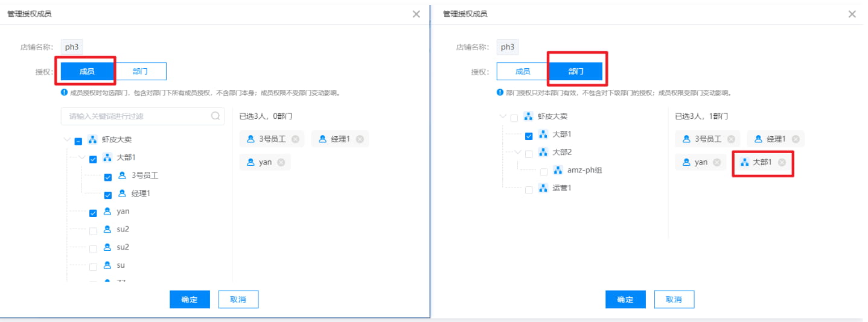Collapse 大部1 node in left dialog
The image size is (868, 322).
pyautogui.click(x=81, y=157)
